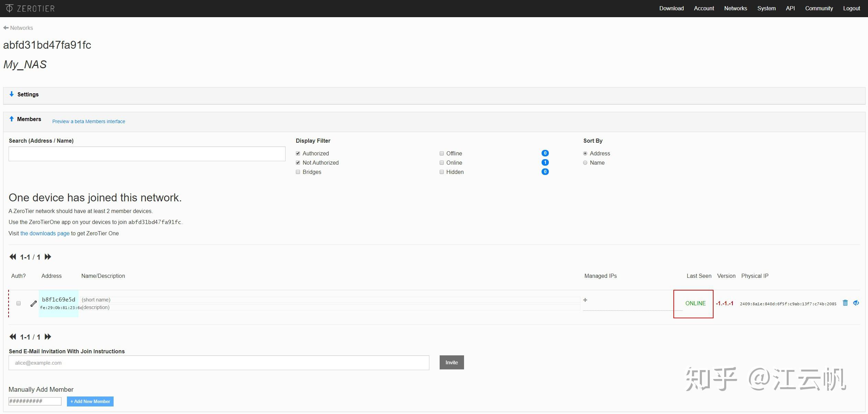
Task: Go to first page using top rewind arrows
Action: click(x=13, y=257)
